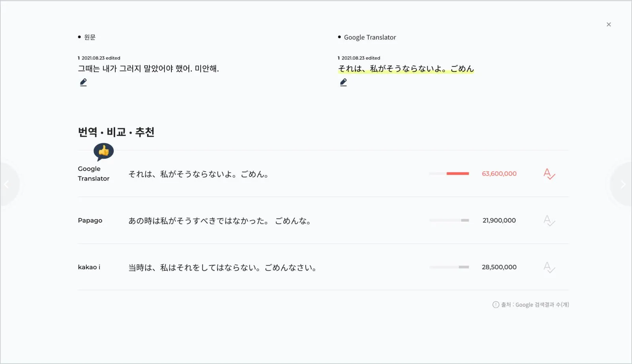The width and height of the screenshot is (632, 364).
Task: Click the 28,500,000 result count
Action: (499, 267)
